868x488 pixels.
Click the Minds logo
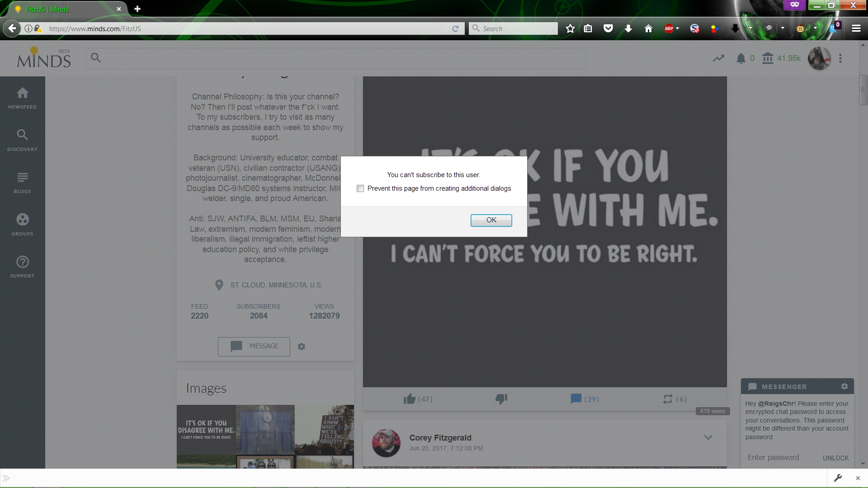(44, 58)
